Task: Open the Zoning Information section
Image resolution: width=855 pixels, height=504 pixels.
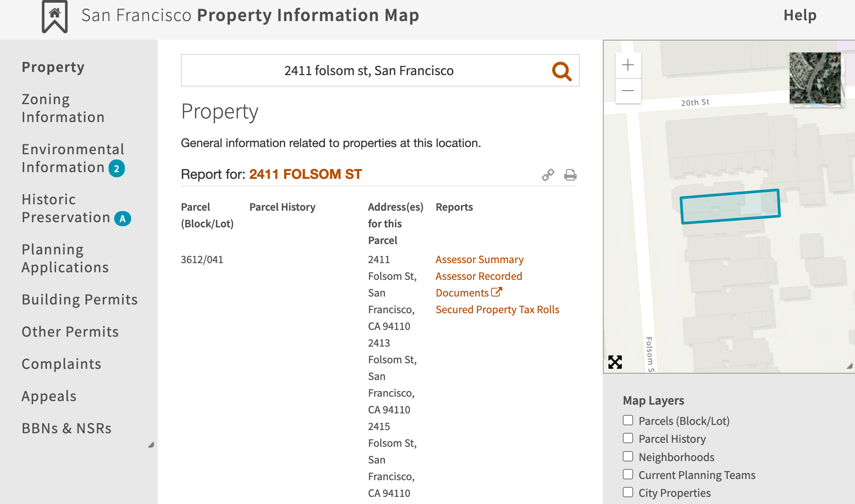Action: [x=63, y=108]
